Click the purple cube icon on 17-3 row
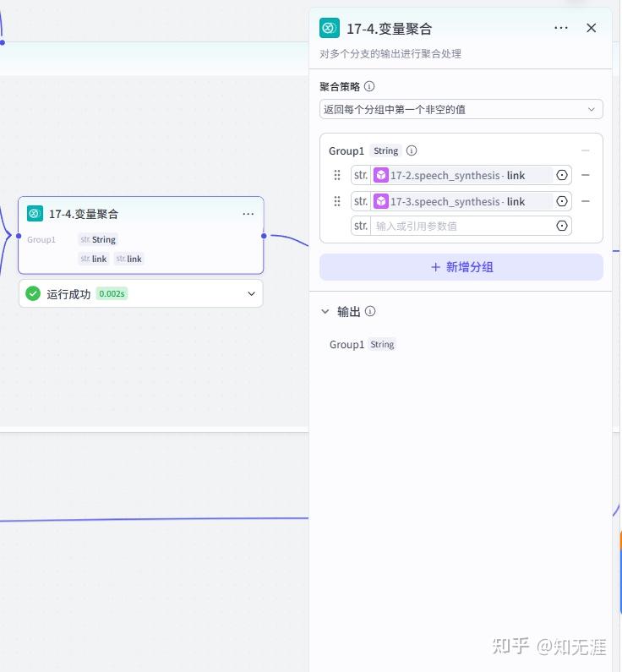The height and width of the screenshot is (672, 622). (381, 201)
